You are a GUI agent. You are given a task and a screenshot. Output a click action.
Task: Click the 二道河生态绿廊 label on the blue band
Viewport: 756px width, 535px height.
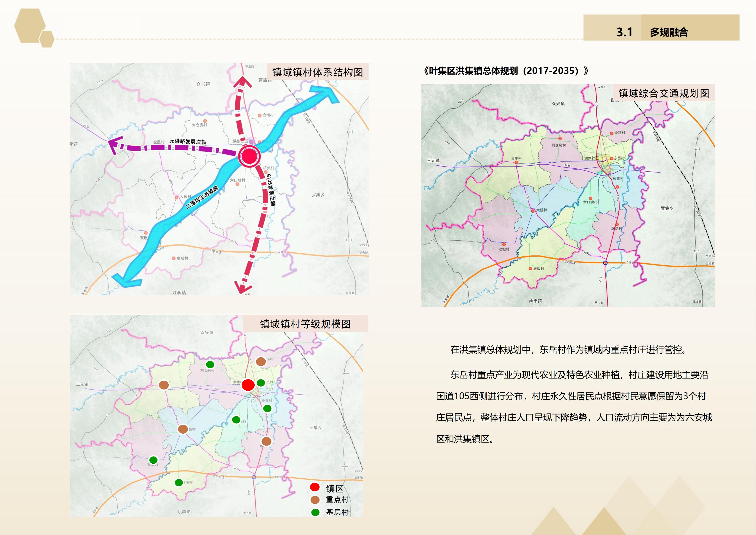pyautogui.click(x=202, y=197)
